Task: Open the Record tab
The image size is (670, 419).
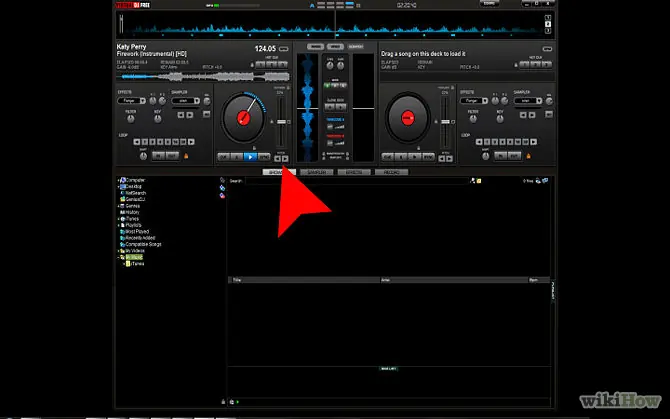Action: point(391,172)
